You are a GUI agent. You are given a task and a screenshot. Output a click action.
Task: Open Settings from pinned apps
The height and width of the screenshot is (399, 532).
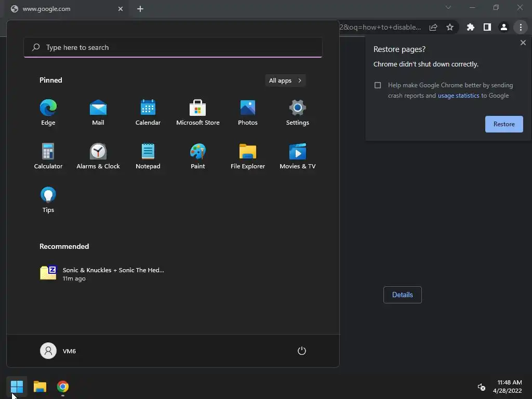coord(298,112)
